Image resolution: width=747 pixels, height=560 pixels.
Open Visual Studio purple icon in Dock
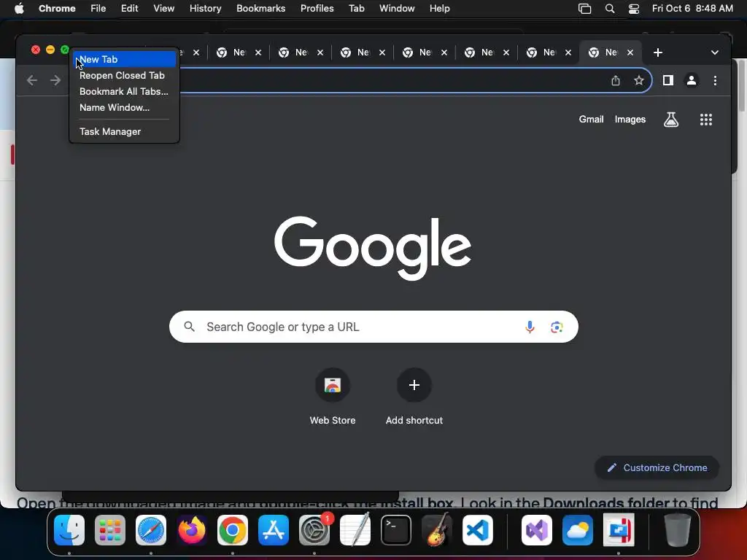tap(537, 530)
